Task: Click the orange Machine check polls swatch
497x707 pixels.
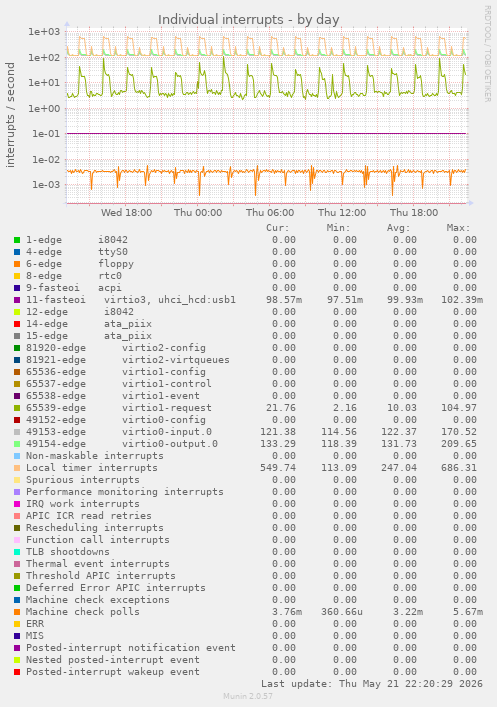Action: [17, 612]
